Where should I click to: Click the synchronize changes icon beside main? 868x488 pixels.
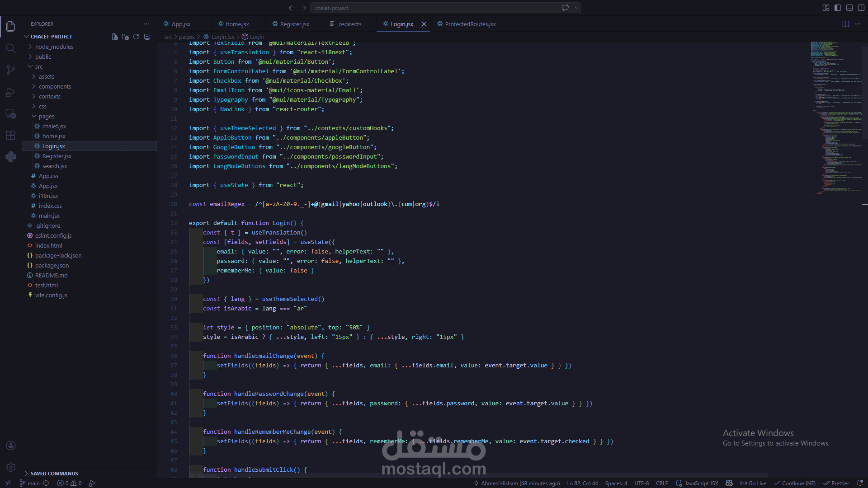[46, 483]
